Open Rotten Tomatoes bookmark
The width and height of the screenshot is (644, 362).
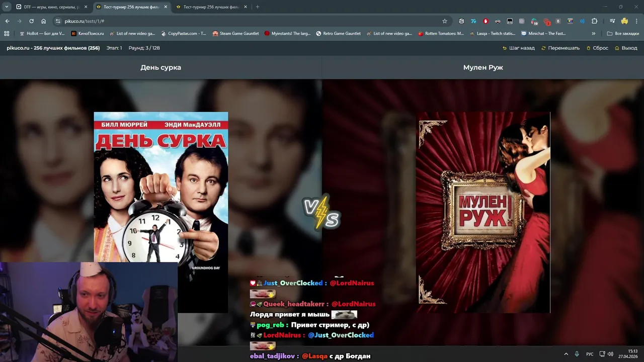coord(441,34)
